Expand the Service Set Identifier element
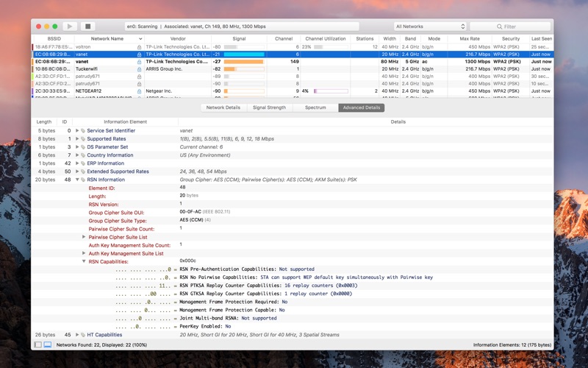This screenshot has height=368, width=588. (77, 131)
